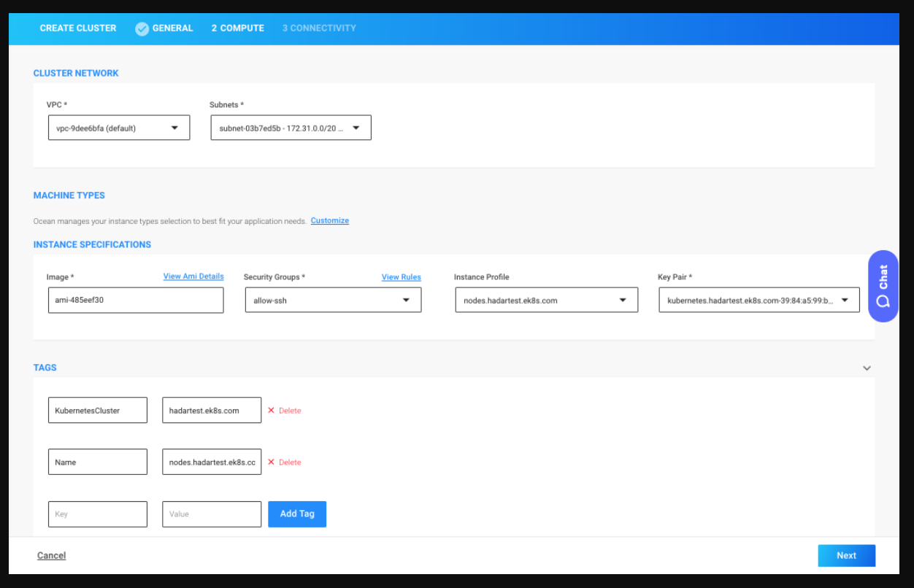Click the View Rules link
This screenshot has height=588, width=914.
pyautogui.click(x=401, y=277)
